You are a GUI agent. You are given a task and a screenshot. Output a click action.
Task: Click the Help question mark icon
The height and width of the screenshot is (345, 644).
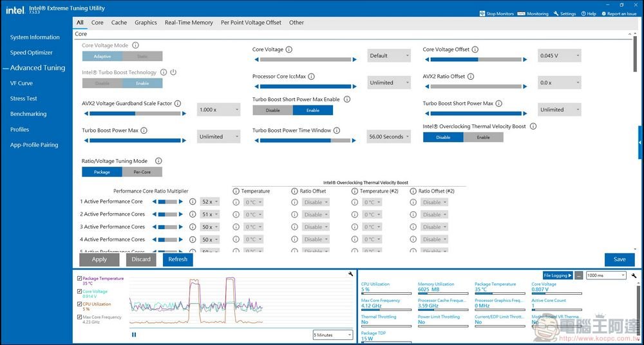pos(583,14)
